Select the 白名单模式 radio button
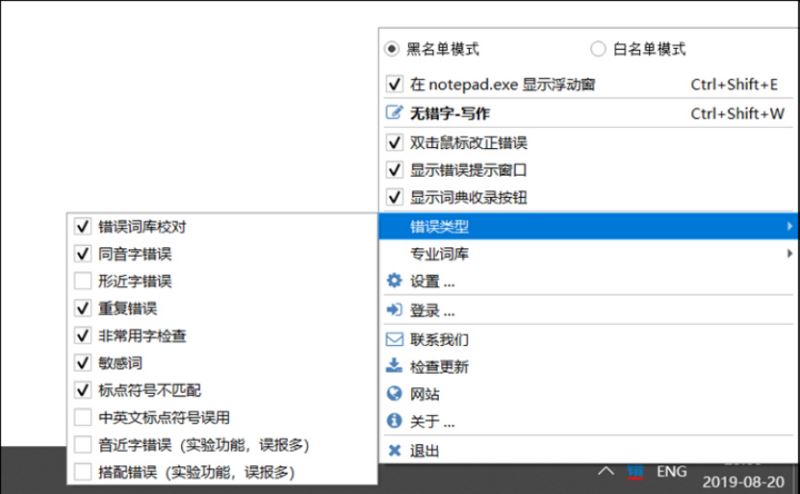This screenshot has width=800, height=494. point(597,49)
